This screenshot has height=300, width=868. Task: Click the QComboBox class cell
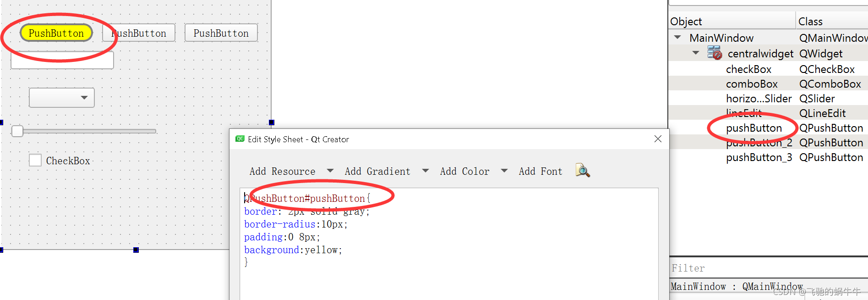[830, 84]
